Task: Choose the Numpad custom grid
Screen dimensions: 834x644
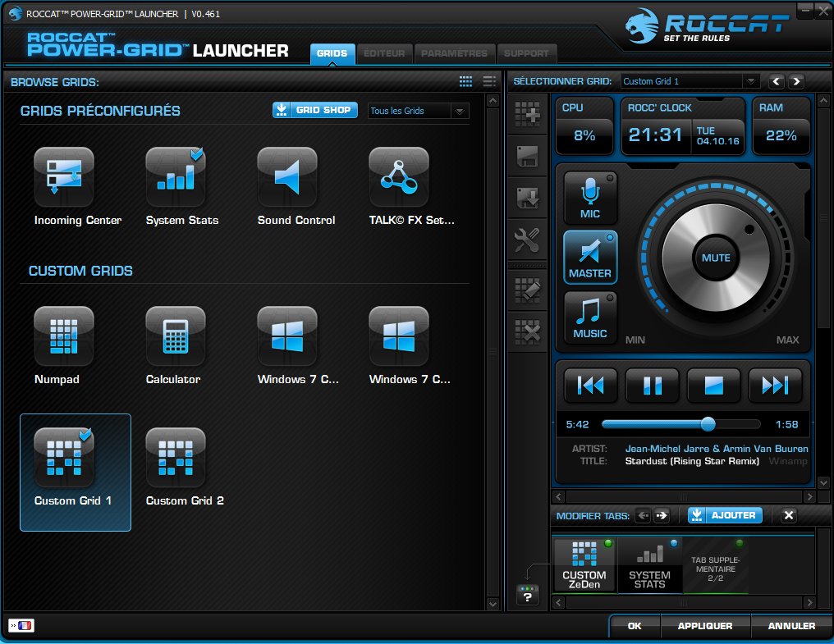Action: pyautogui.click(x=64, y=336)
